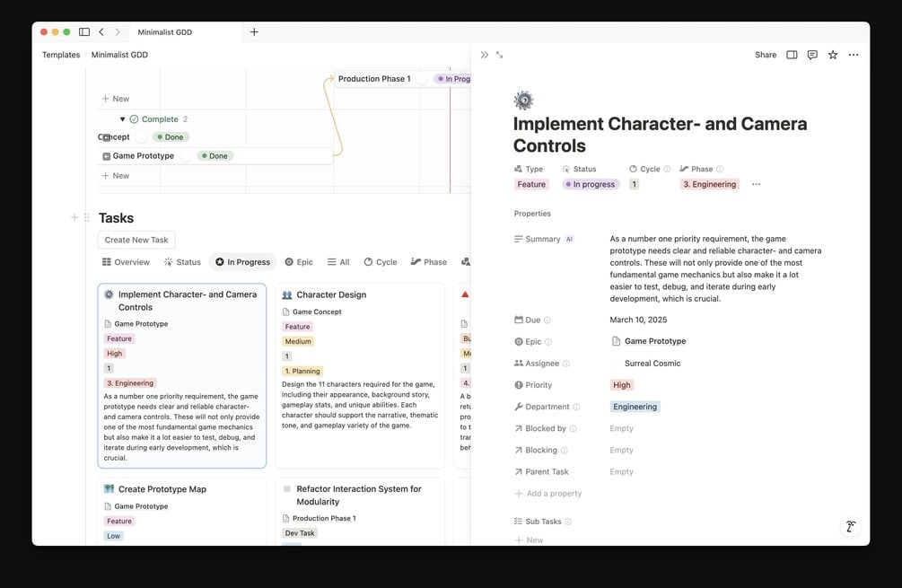Click the gear page icon
Viewport: 902px width, 588px height.
pyautogui.click(x=523, y=101)
